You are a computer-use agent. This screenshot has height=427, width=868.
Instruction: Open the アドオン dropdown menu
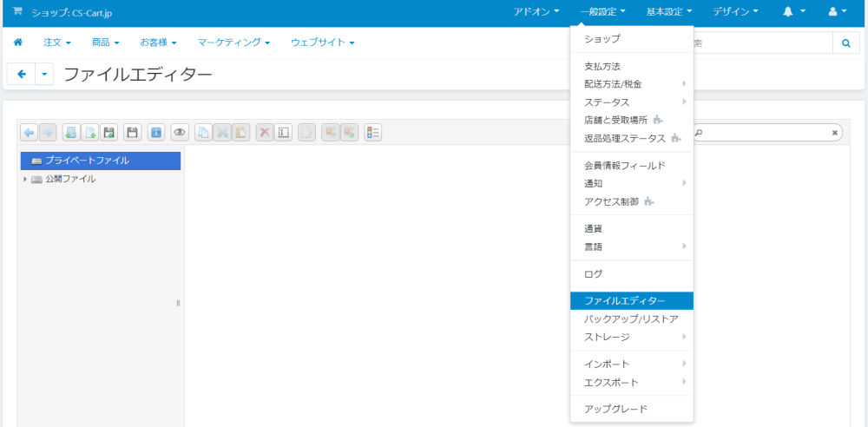coord(536,11)
